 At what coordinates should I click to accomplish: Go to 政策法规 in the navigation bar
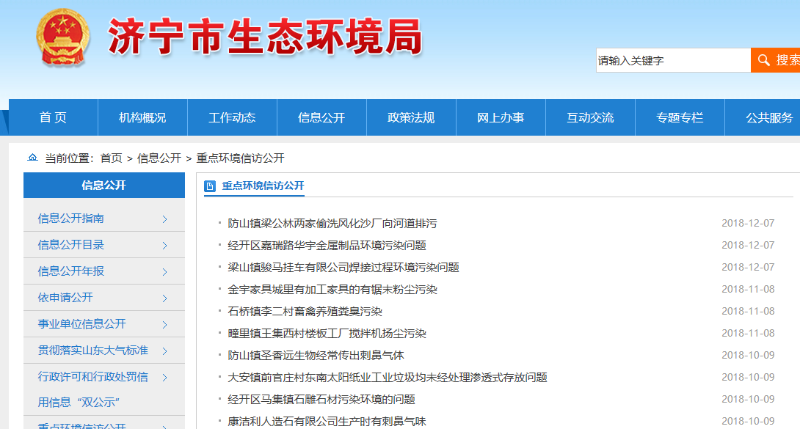411,118
